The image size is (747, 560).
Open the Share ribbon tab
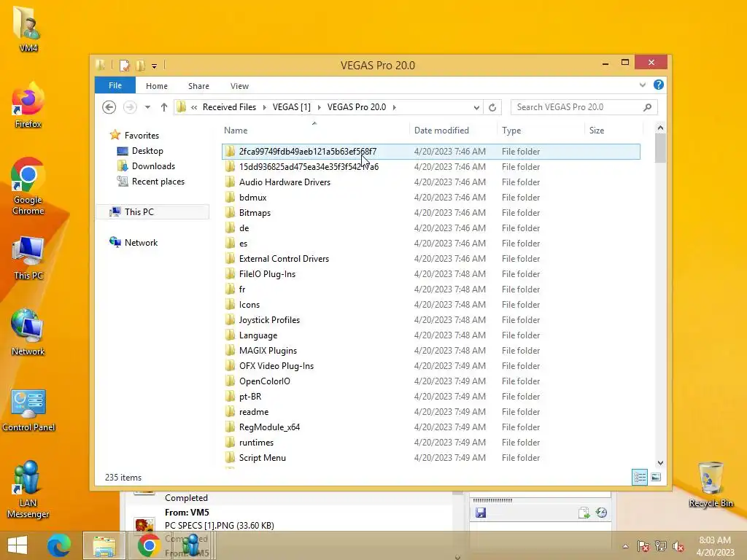click(x=198, y=86)
